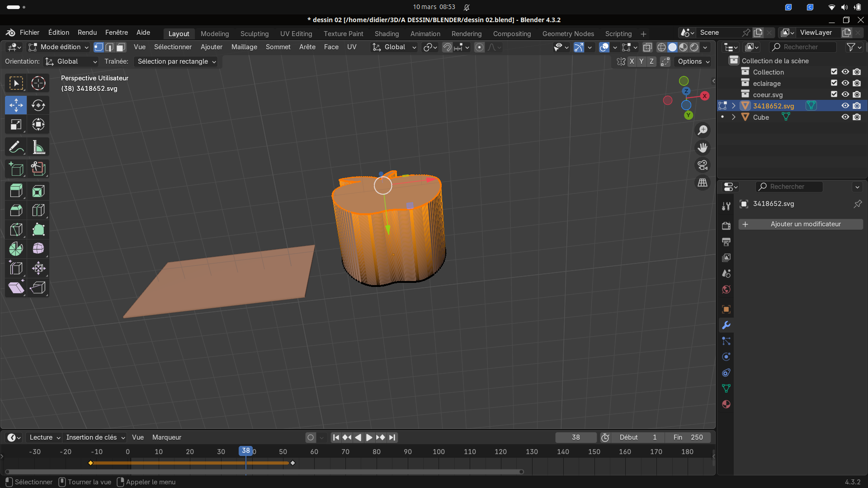
Task: Select the Annotate pencil tool
Action: click(x=16, y=147)
